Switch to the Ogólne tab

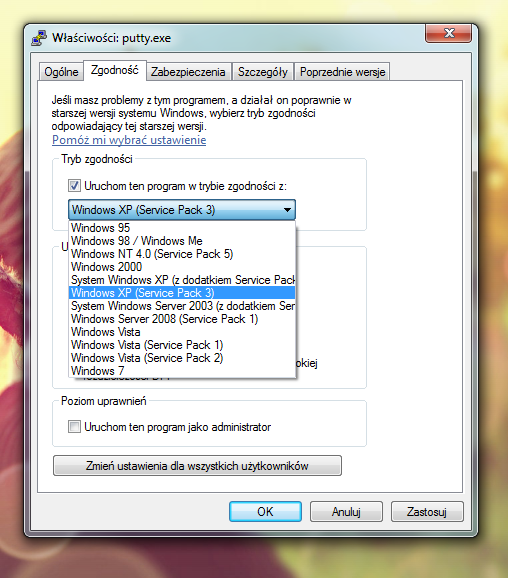61,72
